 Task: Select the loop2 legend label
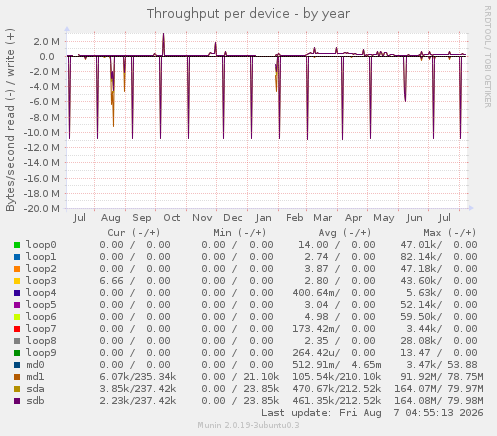click(41, 269)
